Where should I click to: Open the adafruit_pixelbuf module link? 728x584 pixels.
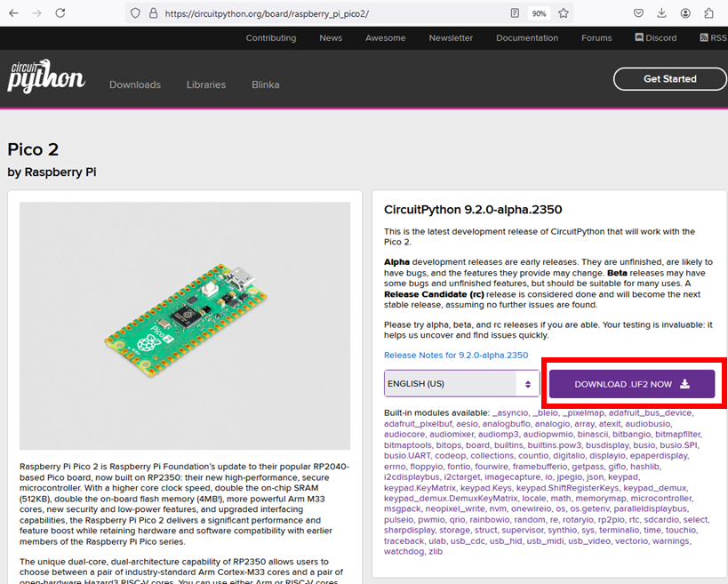click(418, 424)
